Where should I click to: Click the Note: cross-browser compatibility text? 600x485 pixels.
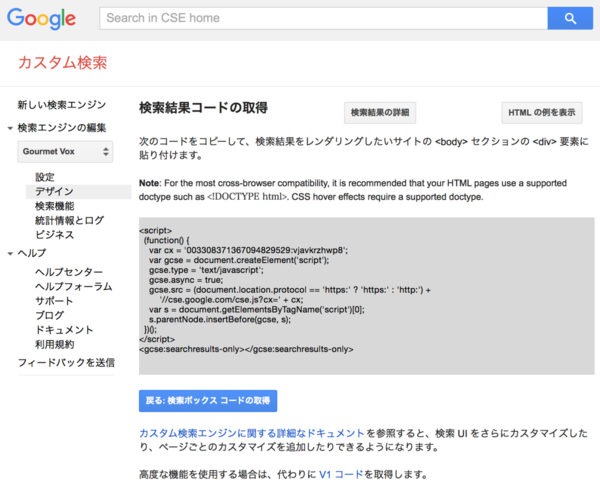pos(352,190)
